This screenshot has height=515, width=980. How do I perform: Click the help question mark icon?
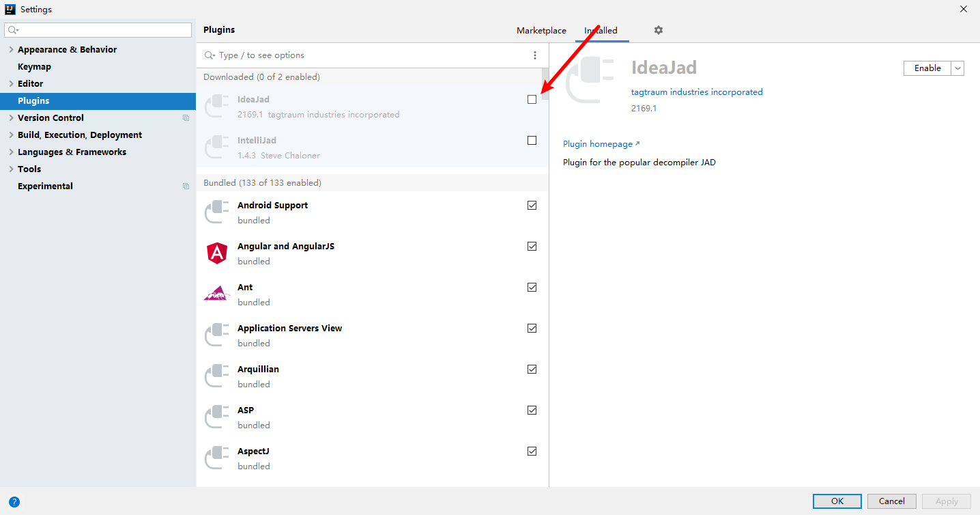pyautogui.click(x=14, y=501)
